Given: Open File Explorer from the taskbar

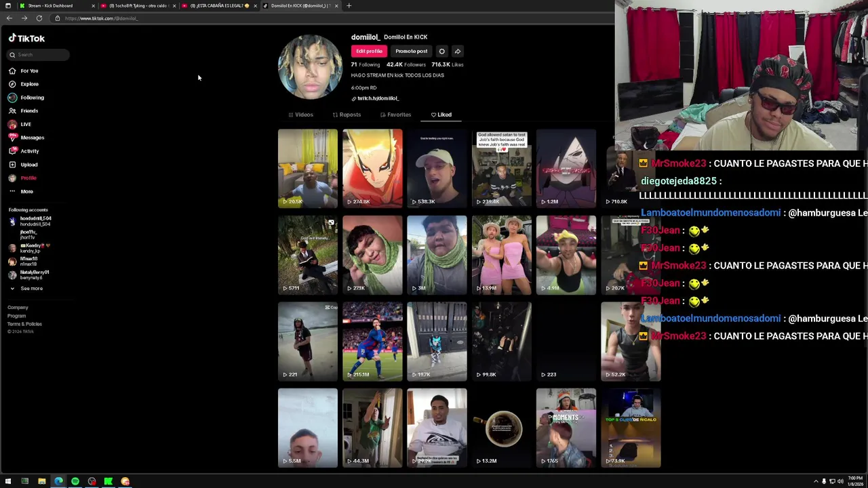Looking at the screenshot, I should tap(41, 481).
